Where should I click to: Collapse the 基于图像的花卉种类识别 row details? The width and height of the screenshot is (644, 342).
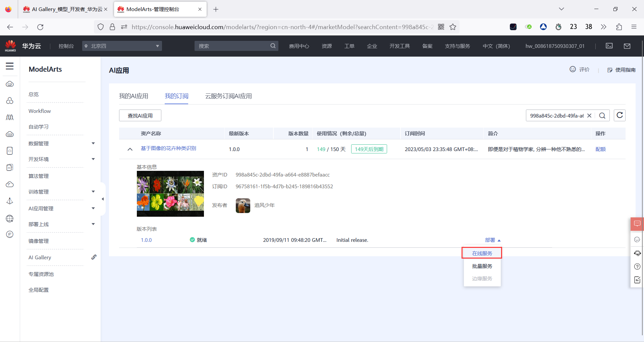tap(130, 149)
